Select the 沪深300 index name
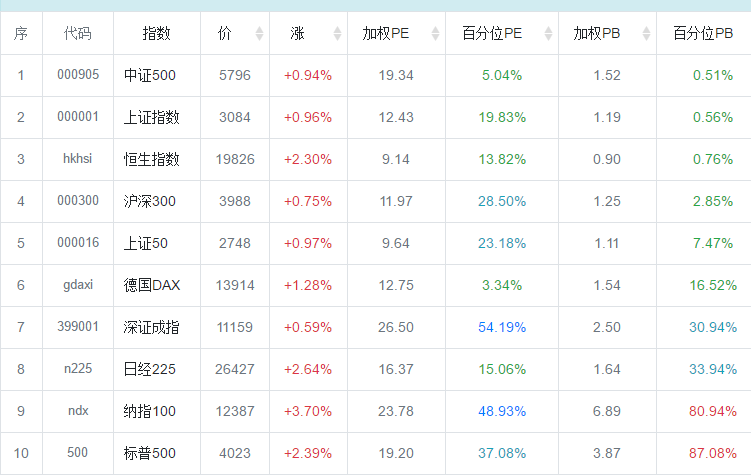Image resolution: width=751 pixels, height=475 pixels. (x=150, y=201)
